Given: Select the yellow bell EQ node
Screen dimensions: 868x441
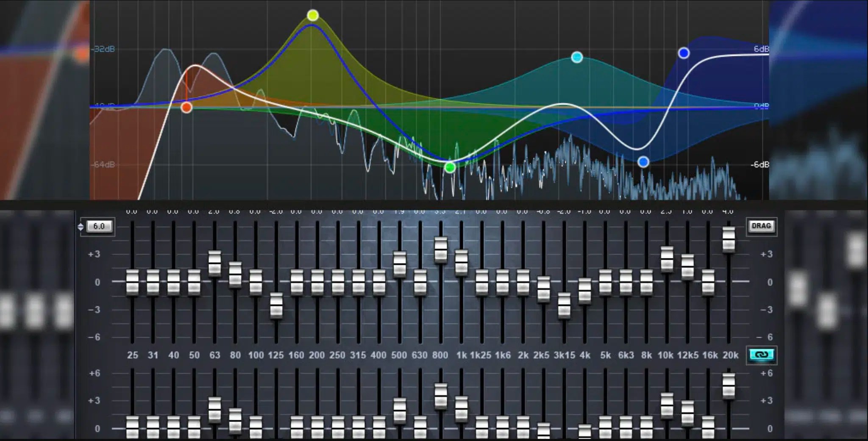Looking at the screenshot, I should [x=313, y=16].
